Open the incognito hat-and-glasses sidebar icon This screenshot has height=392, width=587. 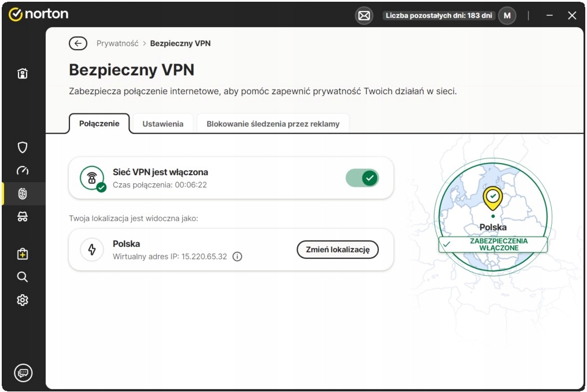(23, 217)
